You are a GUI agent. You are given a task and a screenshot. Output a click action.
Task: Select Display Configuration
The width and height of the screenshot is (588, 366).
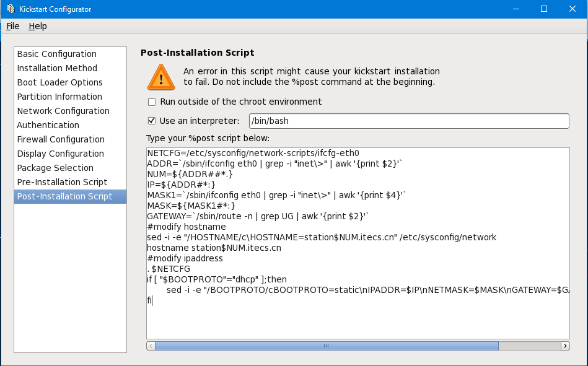[x=61, y=154]
